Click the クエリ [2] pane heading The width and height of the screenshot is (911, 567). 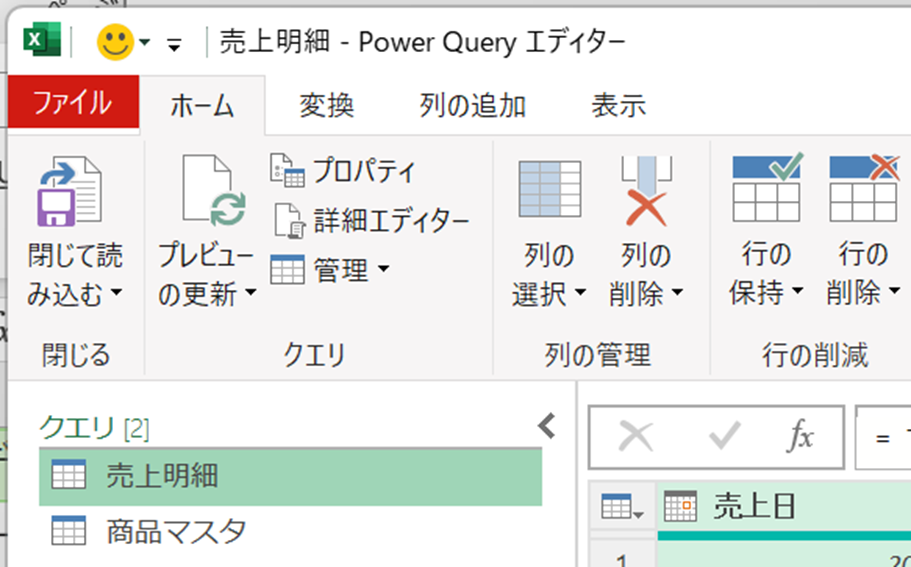pyautogui.click(x=94, y=428)
